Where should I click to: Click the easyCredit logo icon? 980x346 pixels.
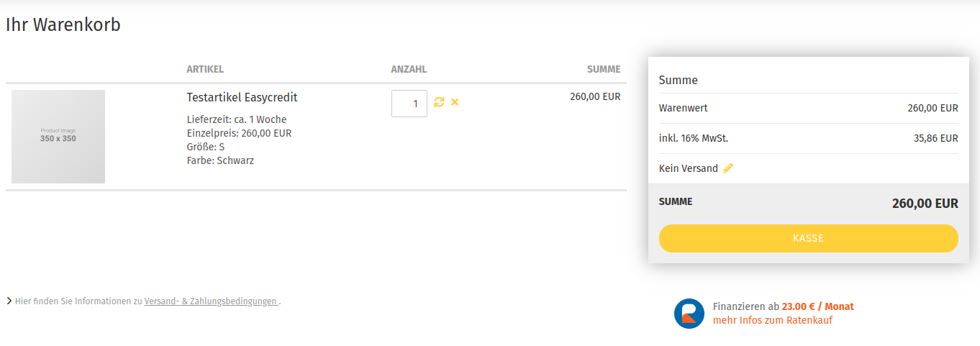[x=689, y=314]
